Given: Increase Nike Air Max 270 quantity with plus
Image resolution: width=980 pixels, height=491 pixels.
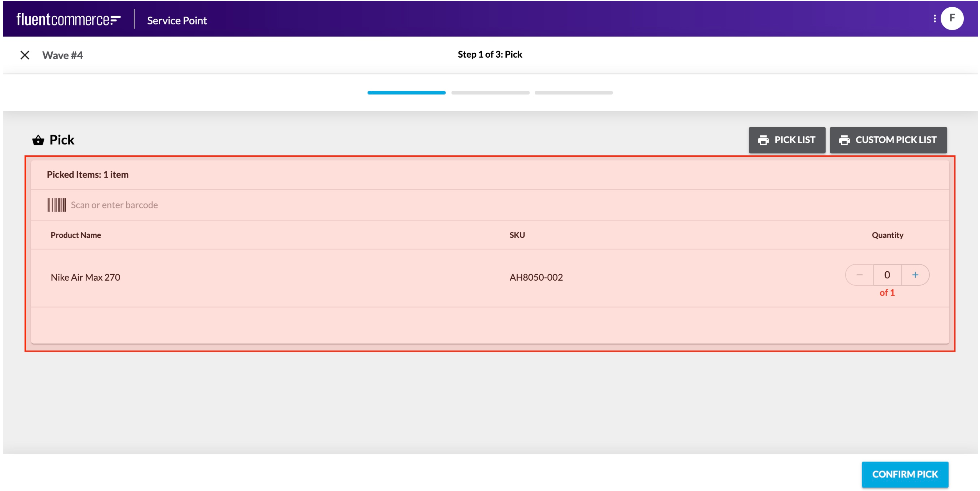Looking at the screenshot, I should pos(915,274).
